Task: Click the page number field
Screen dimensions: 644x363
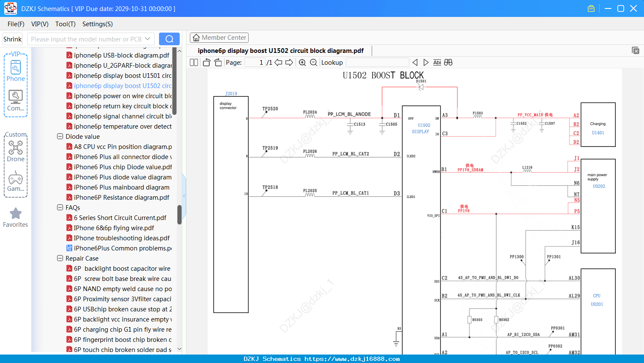Action: 255,62
